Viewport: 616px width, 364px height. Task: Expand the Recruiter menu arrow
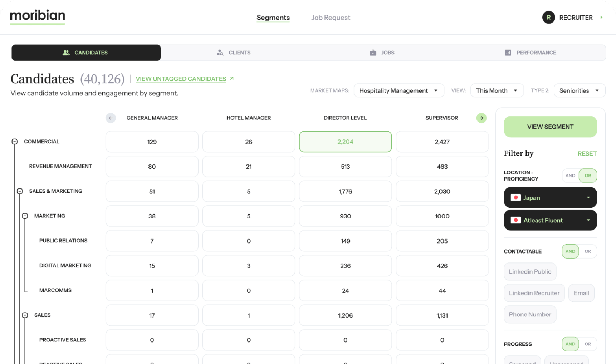601,17
